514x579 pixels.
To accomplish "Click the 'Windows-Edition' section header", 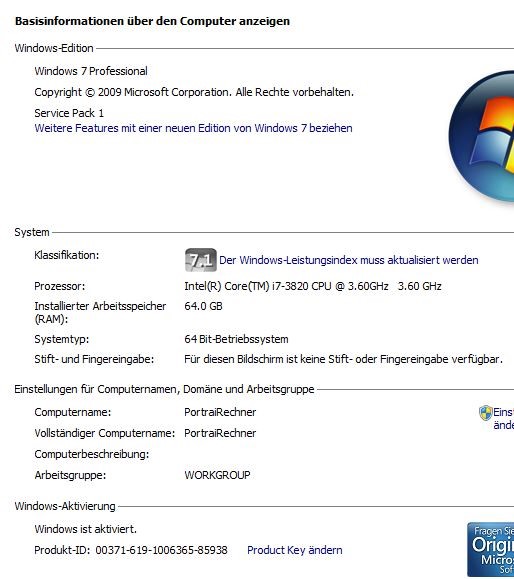I will (x=54, y=48).
